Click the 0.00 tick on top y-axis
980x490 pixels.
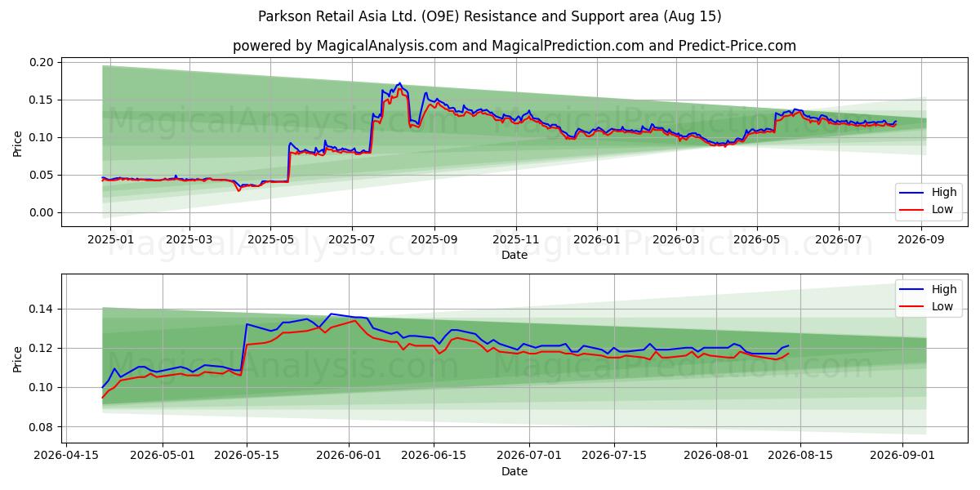coord(41,212)
